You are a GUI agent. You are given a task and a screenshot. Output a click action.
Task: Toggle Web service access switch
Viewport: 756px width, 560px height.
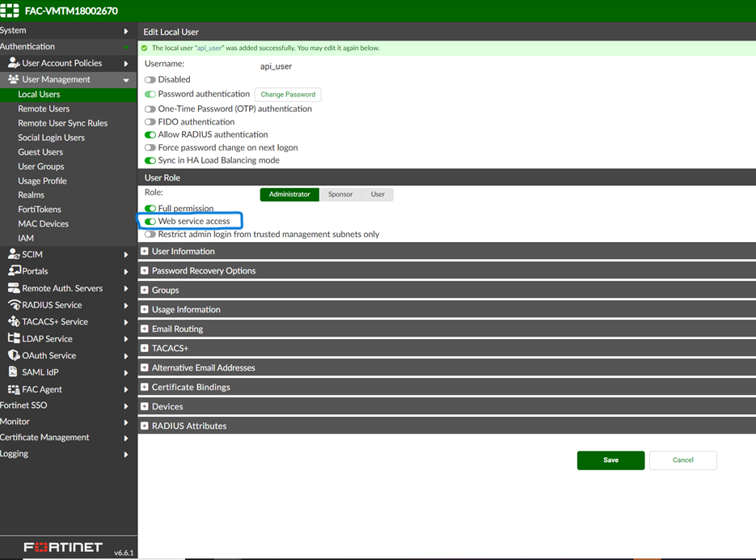[x=150, y=221]
